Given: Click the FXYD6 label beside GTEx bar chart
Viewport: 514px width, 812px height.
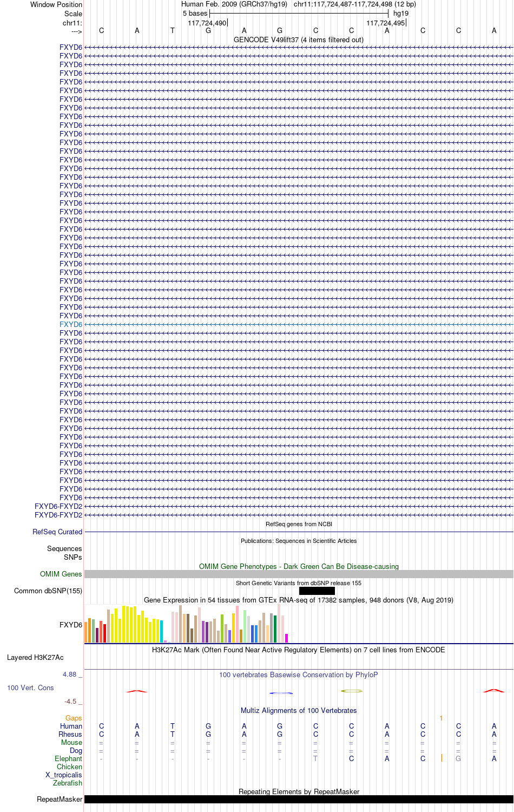Looking at the screenshot, I should click(x=71, y=625).
